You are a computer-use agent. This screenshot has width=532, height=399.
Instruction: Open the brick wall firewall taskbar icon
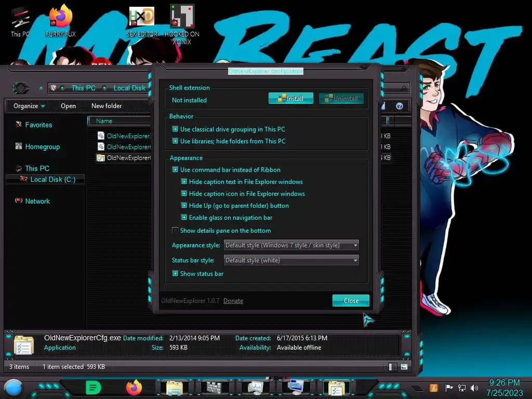point(215,388)
